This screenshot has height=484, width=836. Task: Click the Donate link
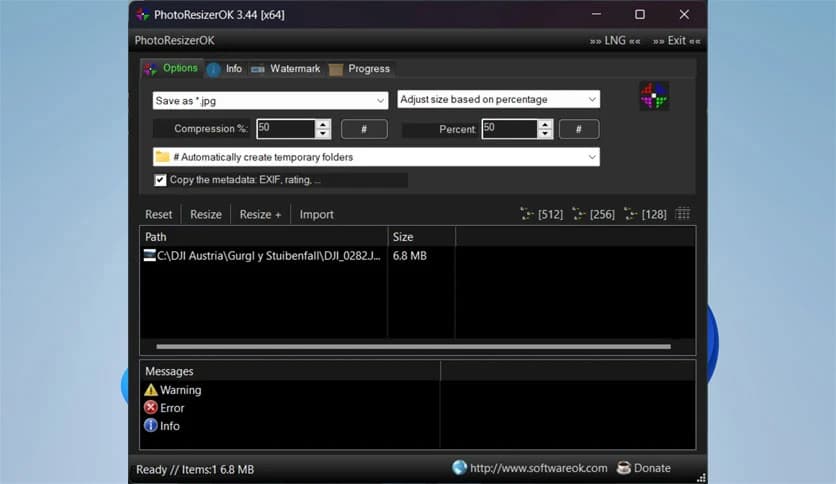(644, 468)
